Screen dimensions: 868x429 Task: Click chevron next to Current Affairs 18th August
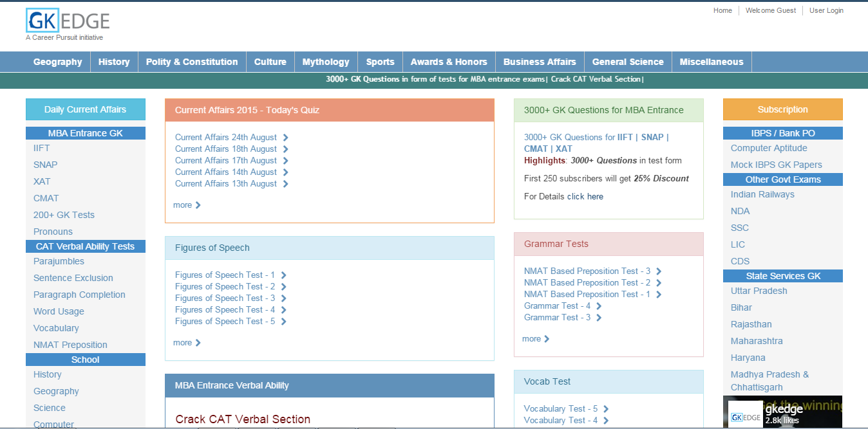[x=285, y=149]
